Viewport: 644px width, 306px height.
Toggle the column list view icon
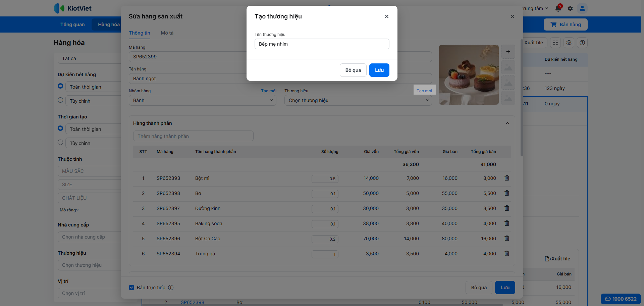pyautogui.click(x=555, y=43)
